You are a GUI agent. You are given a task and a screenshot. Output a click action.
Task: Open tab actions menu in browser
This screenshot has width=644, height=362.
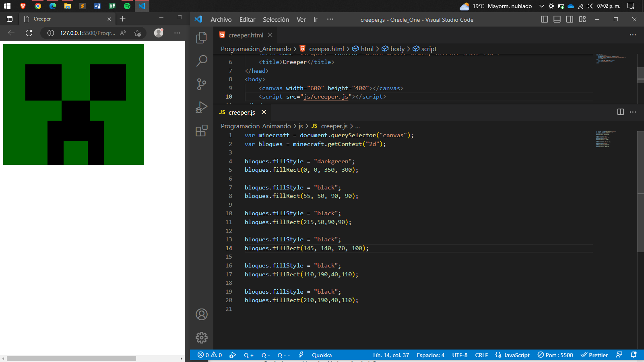pos(10,19)
